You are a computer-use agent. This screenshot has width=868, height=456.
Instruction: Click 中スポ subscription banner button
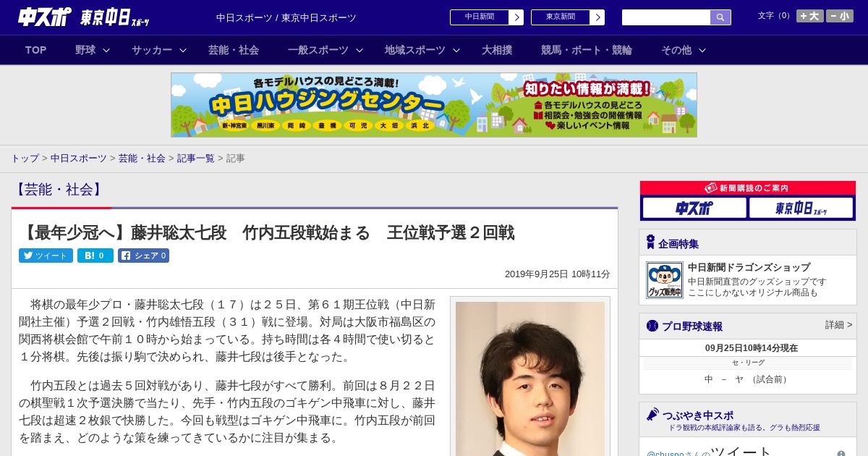694,208
